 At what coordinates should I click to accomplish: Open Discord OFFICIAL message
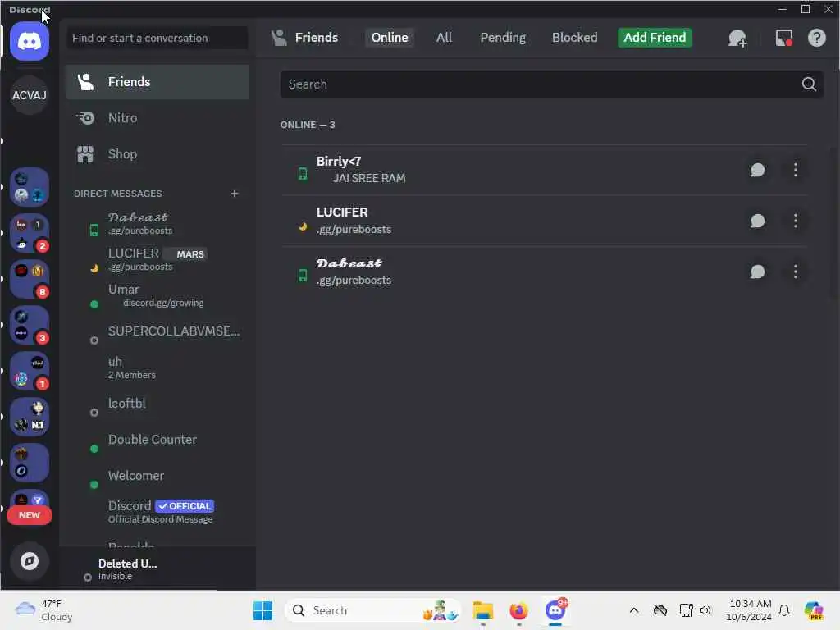[157, 512]
